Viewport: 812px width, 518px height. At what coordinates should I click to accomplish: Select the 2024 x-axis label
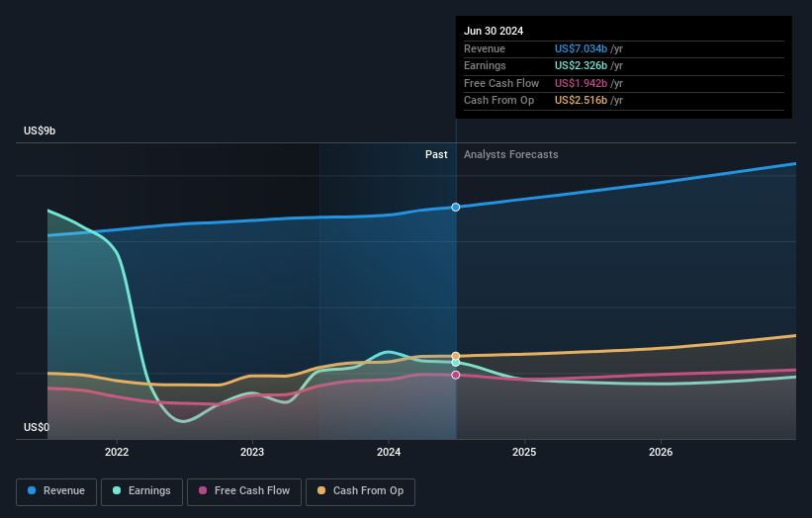click(389, 452)
